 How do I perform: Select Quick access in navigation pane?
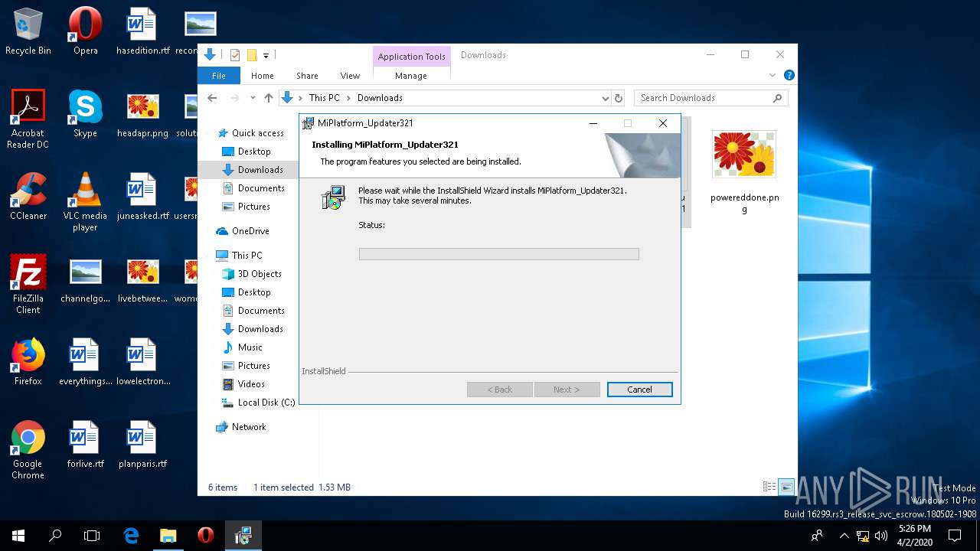[x=257, y=133]
